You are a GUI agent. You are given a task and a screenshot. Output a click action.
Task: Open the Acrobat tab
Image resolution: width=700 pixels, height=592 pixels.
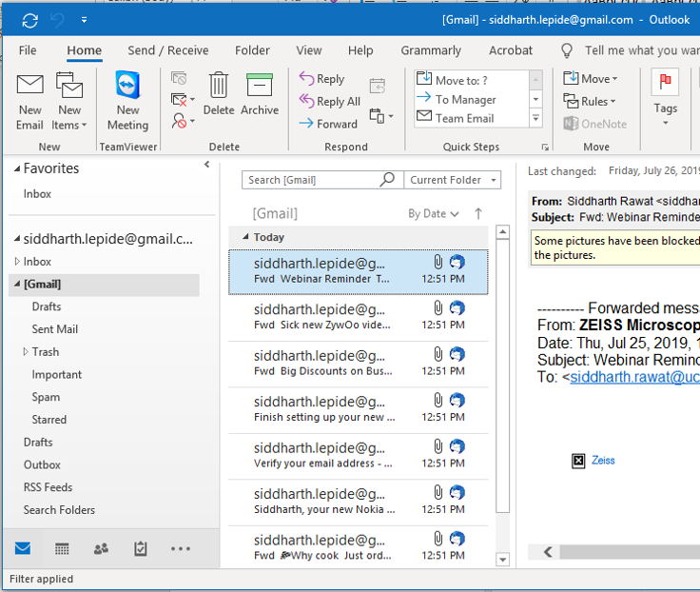tap(511, 50)
